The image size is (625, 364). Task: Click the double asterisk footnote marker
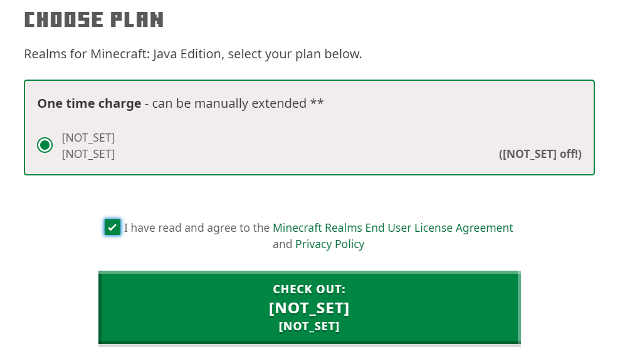click(317, 103)
